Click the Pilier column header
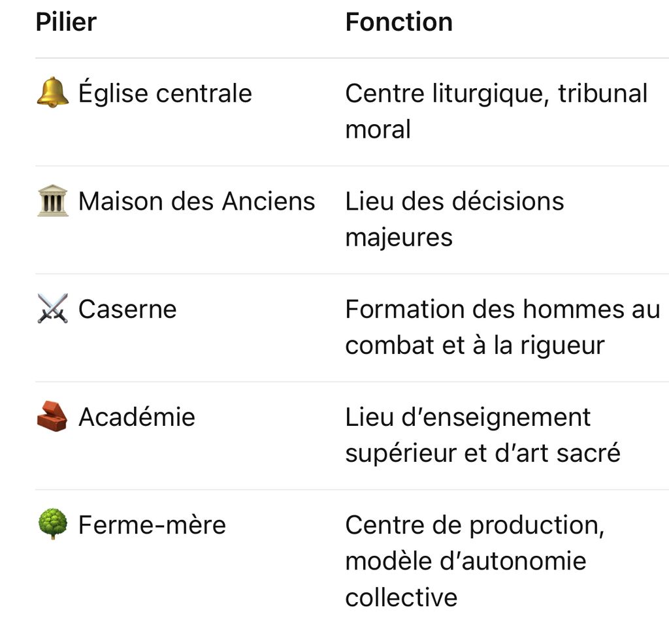The height and width of the screenshot is (644, 669). (x=66, y=22)
